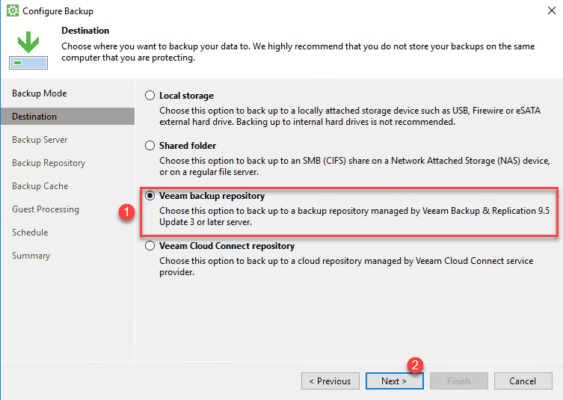Go to the Schedule step
The height and width of the screenshot is (400, 563).
click(x=30, y=232)
